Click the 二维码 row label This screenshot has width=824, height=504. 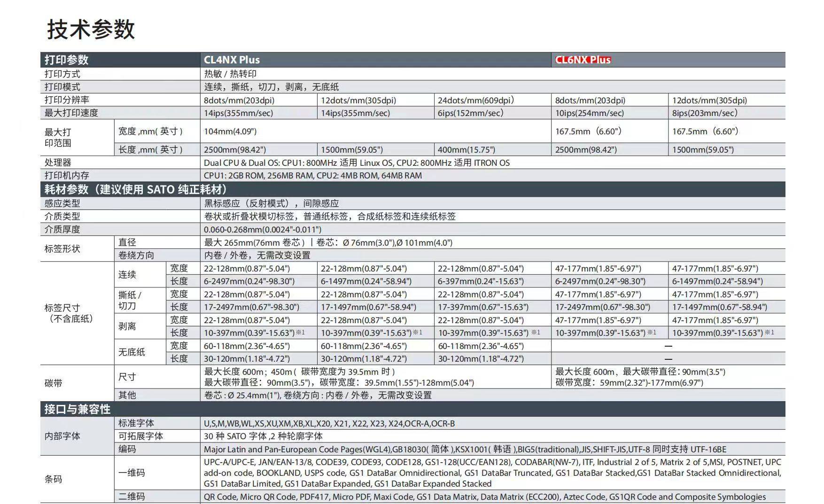pos(132,496)
